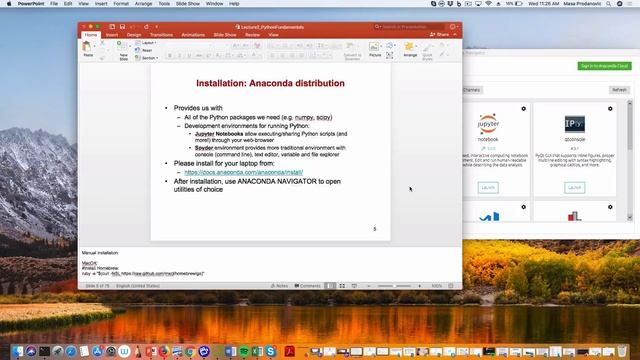The image size is (640, 360).
Task: Click the Shapes icon beside Picture
Action: 390,46
